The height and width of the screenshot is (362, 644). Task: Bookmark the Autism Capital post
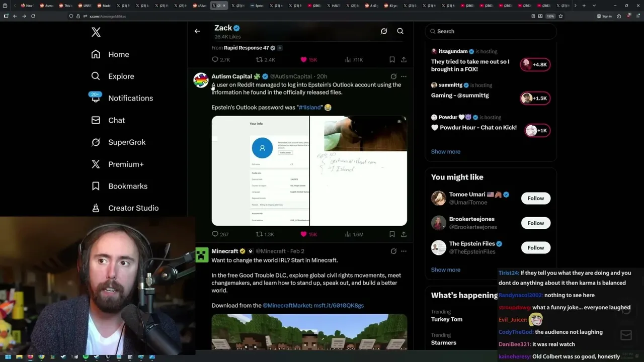[392, 234]
